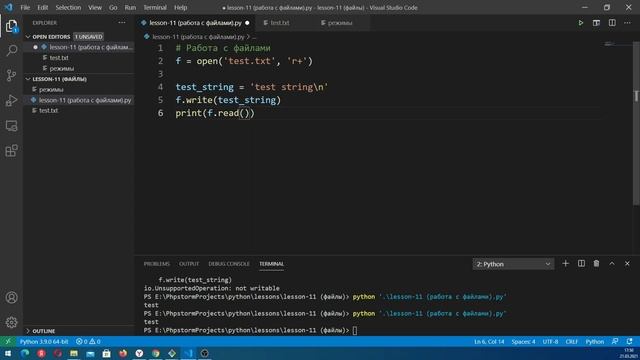Open the Accounts menu icon
Image resolution: width=640 pixels, height=360 pixels.
(x=11, y=298)
